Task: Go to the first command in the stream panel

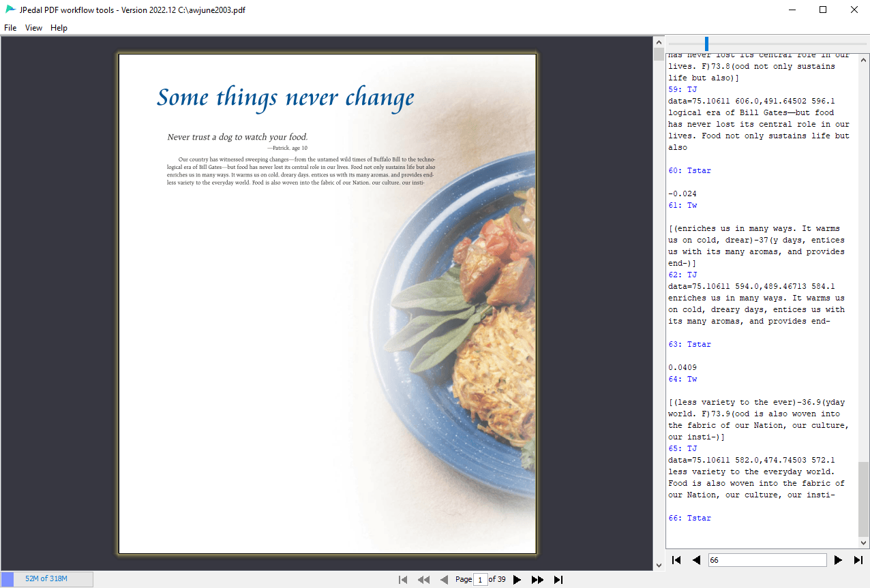Action: (x=676, y=560)
